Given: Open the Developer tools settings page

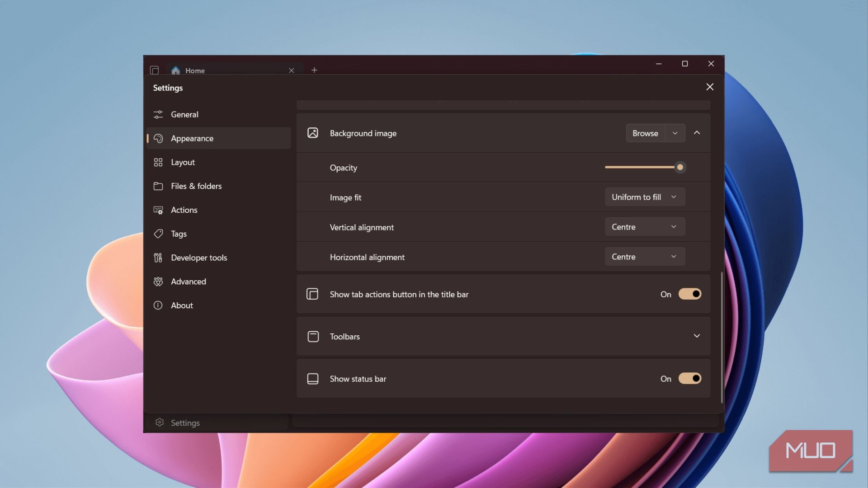Looking at the screenshot, I should [x=219, y=258].
